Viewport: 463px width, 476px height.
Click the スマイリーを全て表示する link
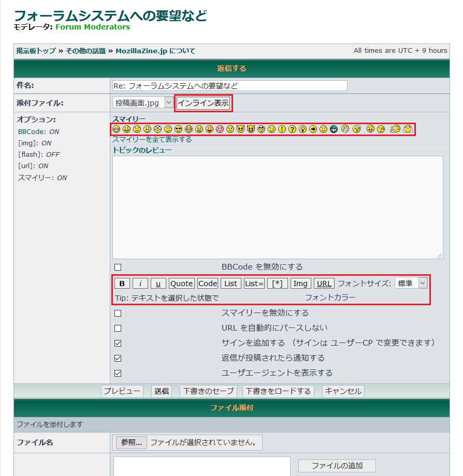pos(152,140)
